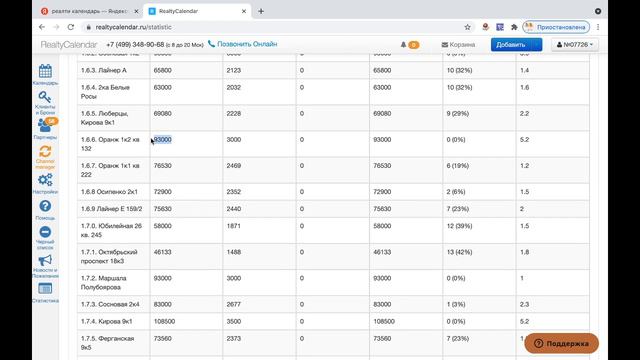
Task: Open Chrome three-dot menu
Action: click(x=598, y=27)
